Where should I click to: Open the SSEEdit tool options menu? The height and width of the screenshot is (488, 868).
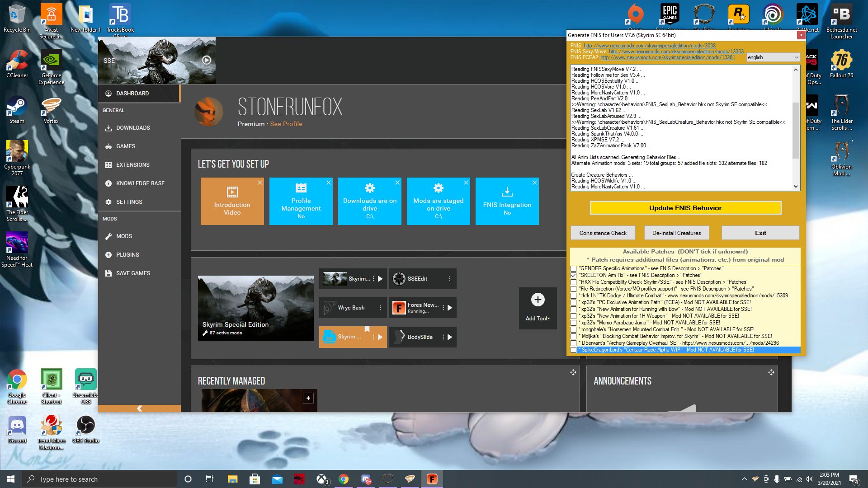tap(450, 279)
